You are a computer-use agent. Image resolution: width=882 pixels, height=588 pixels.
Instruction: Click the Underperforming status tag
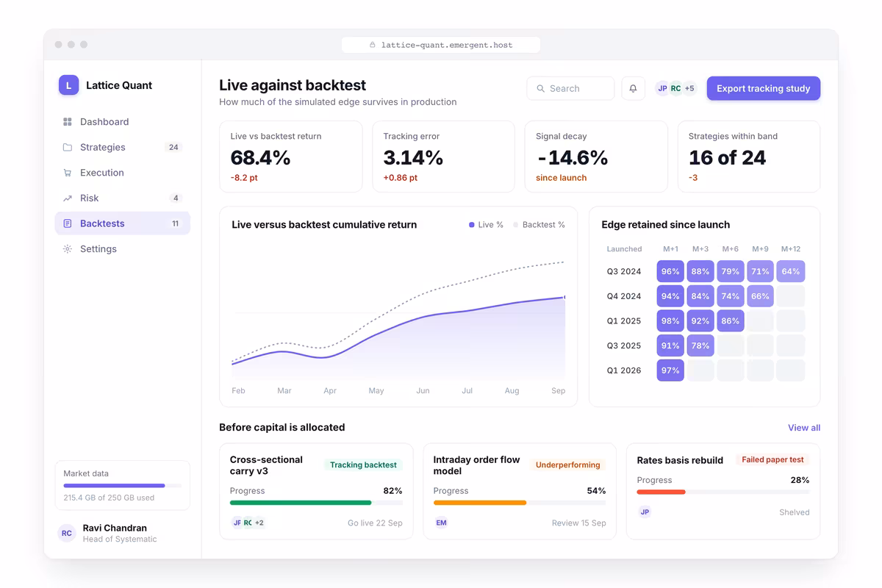click(568, 465)
